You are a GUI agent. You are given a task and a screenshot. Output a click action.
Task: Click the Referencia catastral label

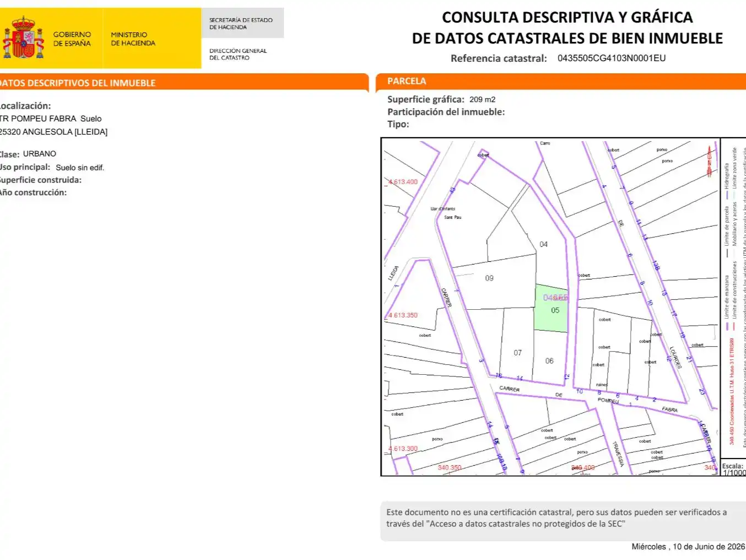coord(499,58)
